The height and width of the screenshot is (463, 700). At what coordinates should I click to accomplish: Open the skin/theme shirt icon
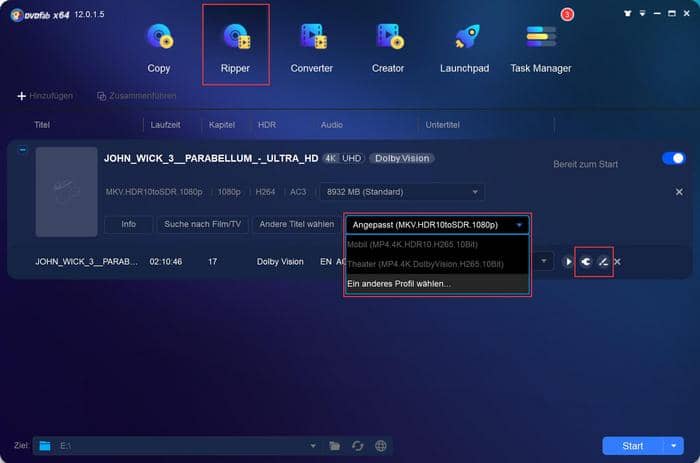point(628,13)
